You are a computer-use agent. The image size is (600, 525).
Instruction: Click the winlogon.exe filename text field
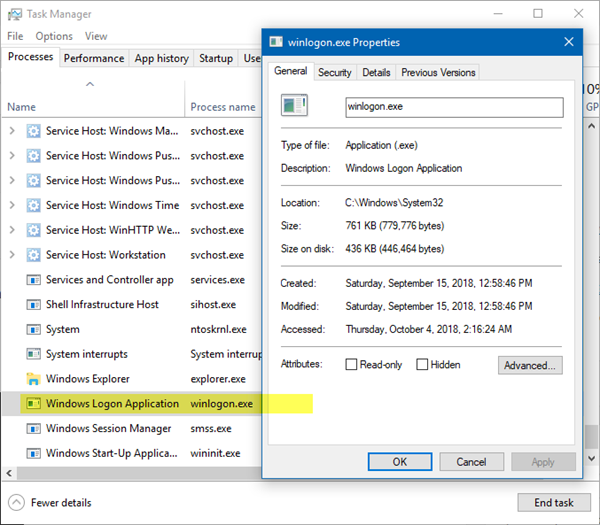click(453, 106)
